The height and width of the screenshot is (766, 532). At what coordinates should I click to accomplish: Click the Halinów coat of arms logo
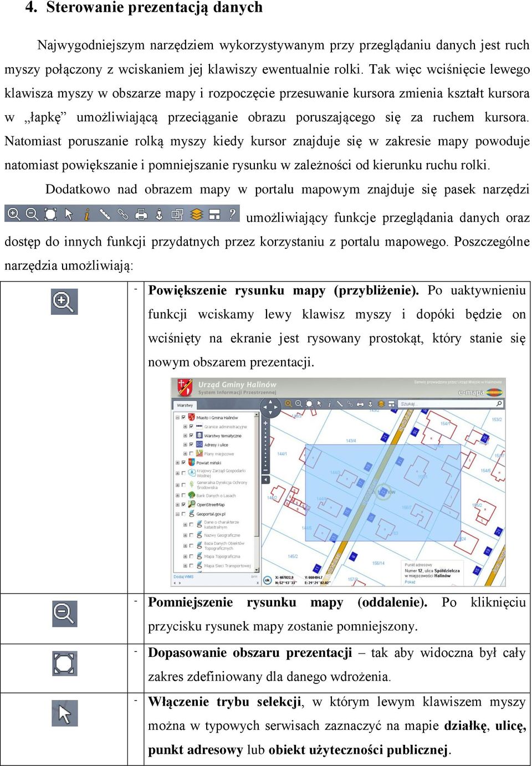[x=185, y=386]
